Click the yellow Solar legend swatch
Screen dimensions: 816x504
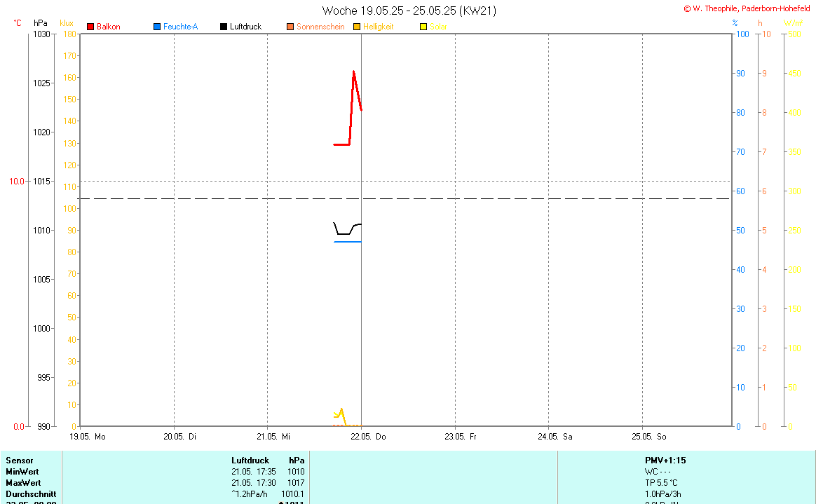tap(423, 27)
